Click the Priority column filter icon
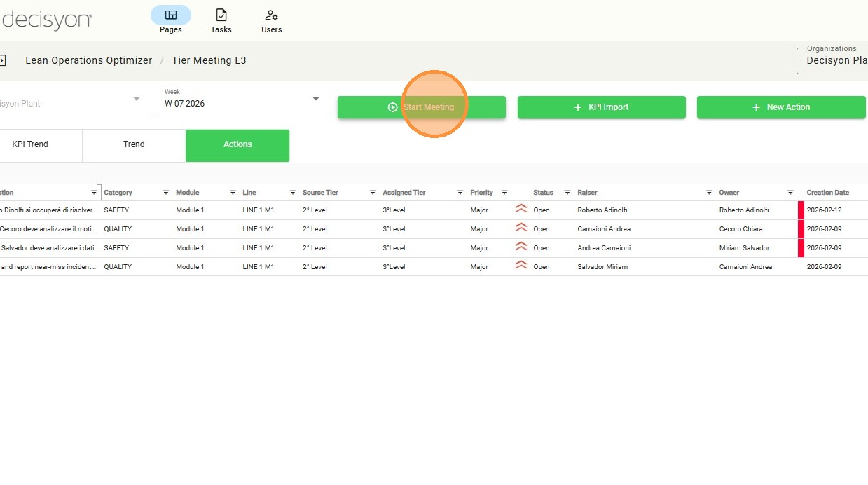 [x=504, y=193]
